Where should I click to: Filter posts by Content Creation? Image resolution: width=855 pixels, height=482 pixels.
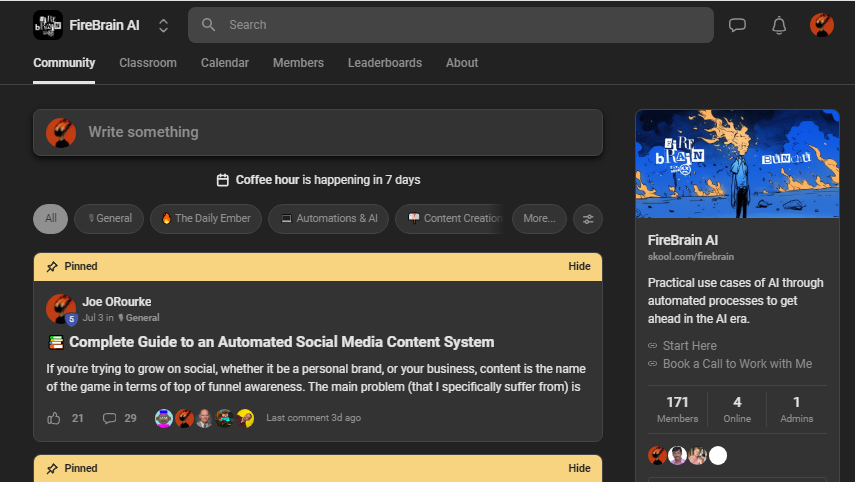tap(450, 219)
